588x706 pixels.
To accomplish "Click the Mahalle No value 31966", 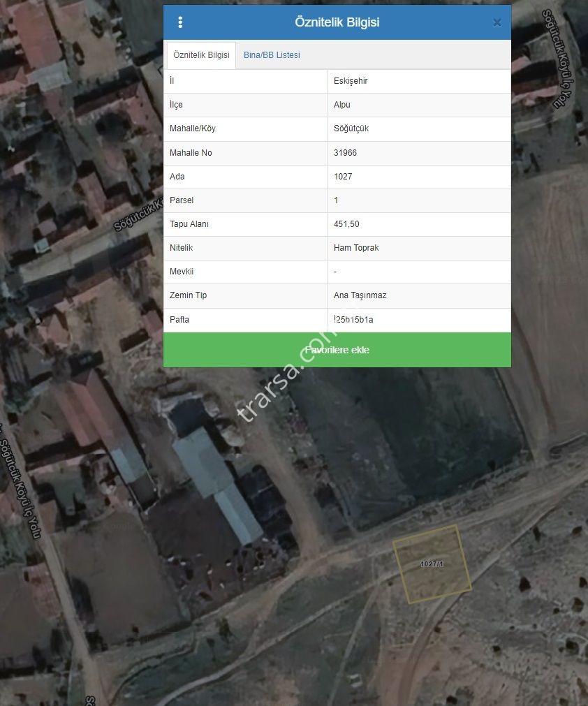I will pyautogui.click(x=345, y=153).
